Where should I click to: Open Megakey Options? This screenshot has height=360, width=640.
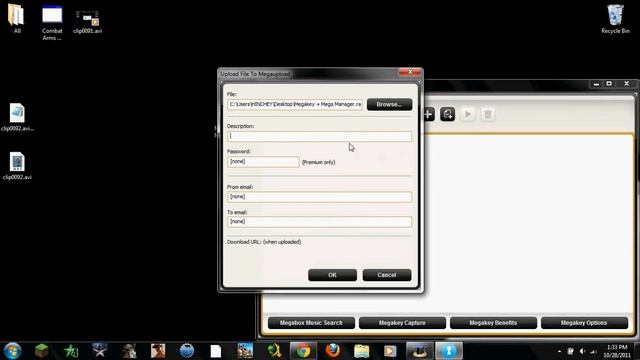click(584, 323)
